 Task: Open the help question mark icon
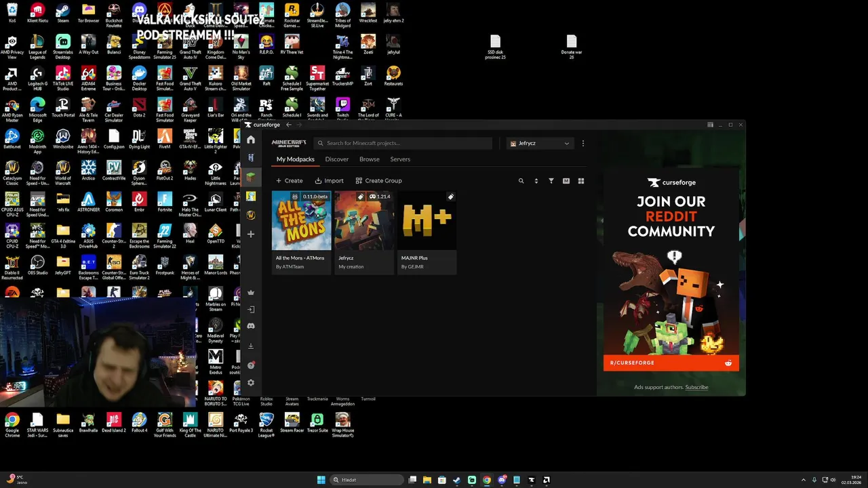click(251, 365)
